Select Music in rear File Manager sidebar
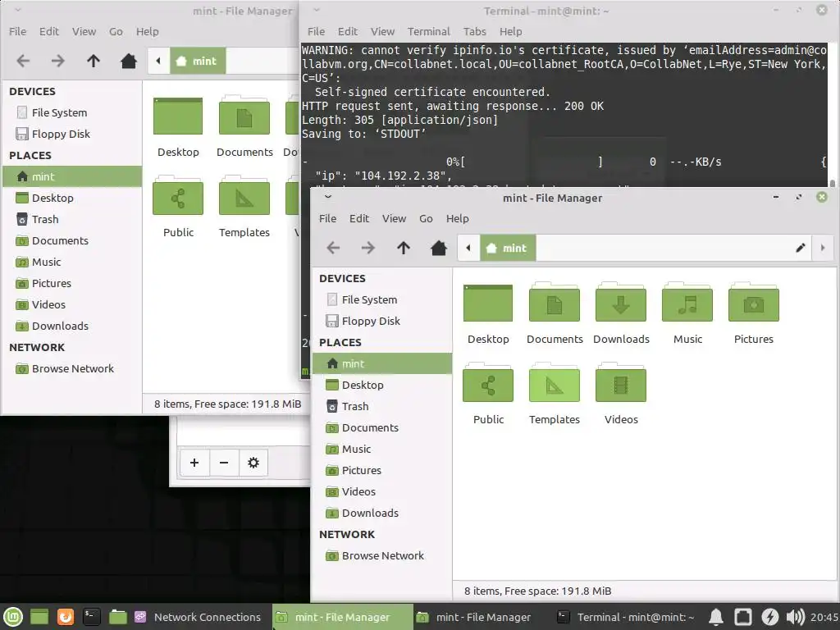 point(72,262)
